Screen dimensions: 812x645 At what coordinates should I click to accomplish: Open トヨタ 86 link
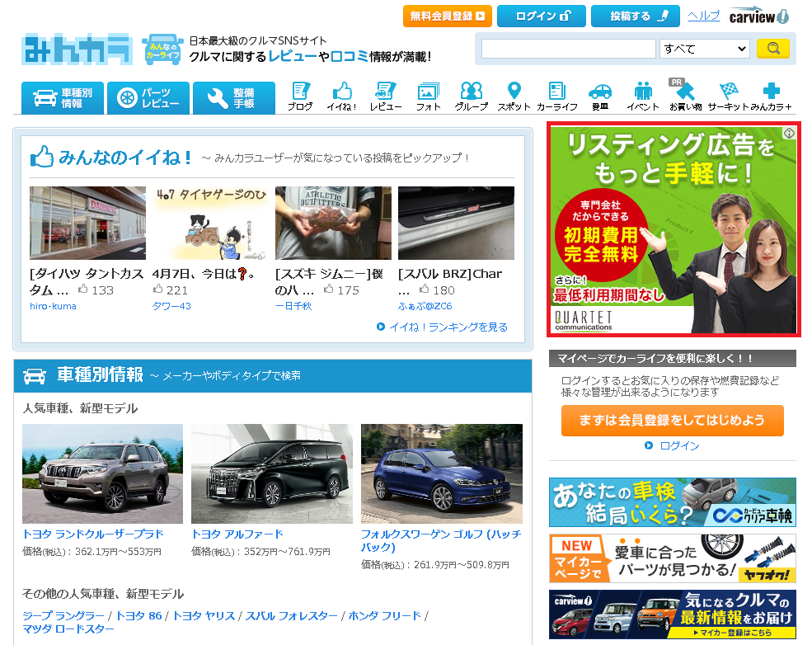click(x=138, y=616)
